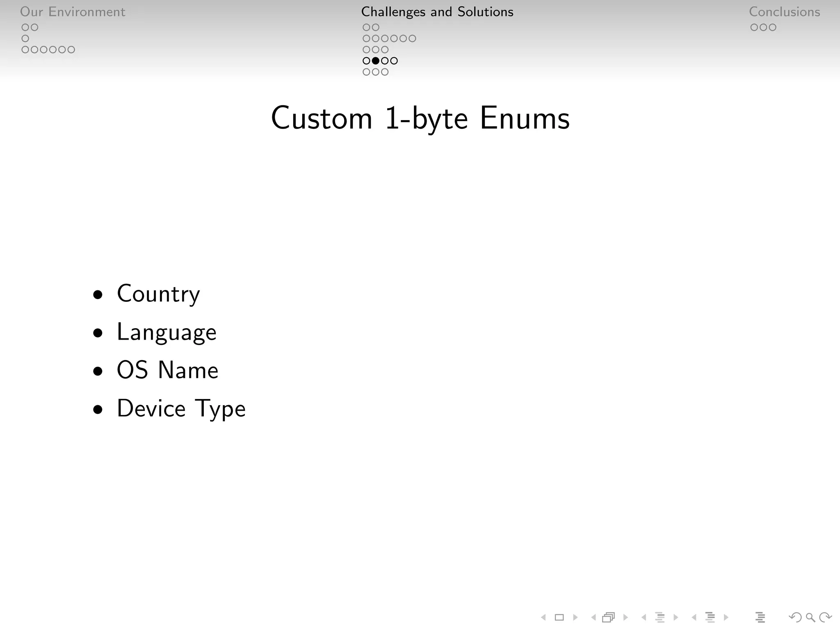Select the dot before the filled current-slide dot
This screenshot has width=840, height=630.
[x=367, y=61]
